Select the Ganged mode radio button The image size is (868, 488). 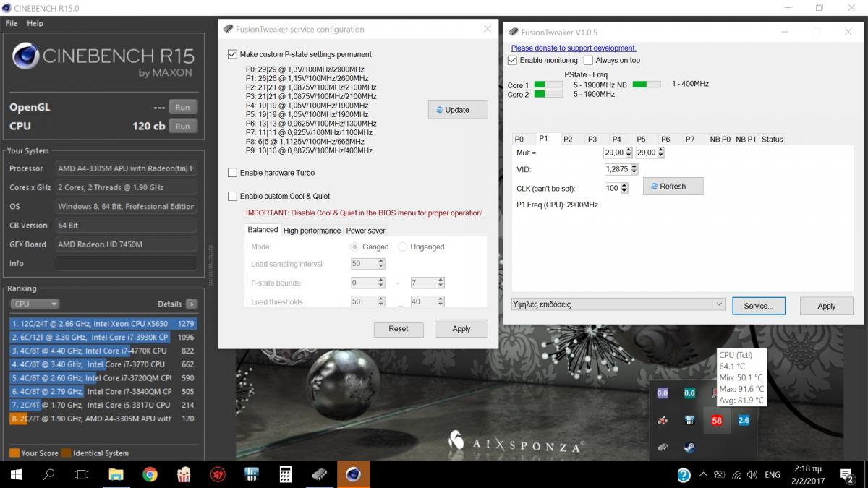pyautogui.click(x=354, y=247)
